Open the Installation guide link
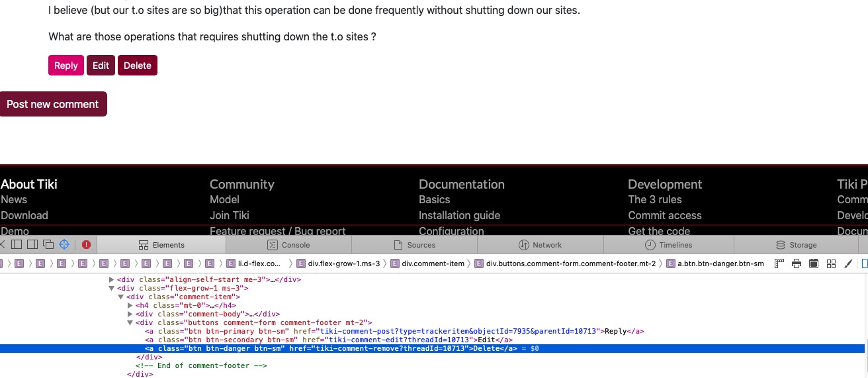 (459, 215)
